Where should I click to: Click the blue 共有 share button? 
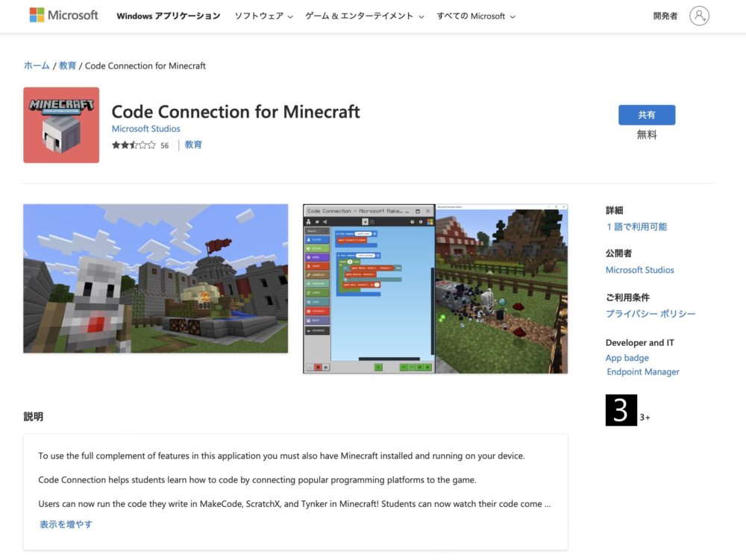[x=647, y=115]
